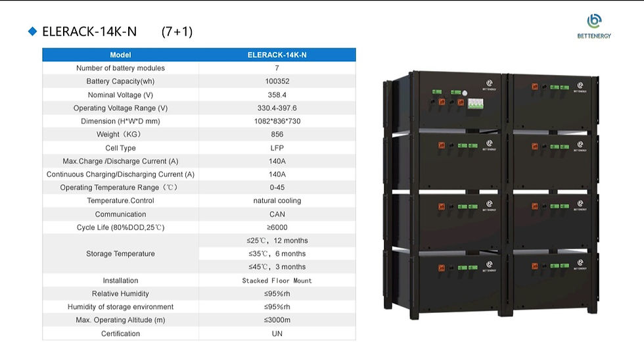Viewport: 644px width, 359px height.
Task: Click the Bettenergy logo icon
Action: (x=594, y=21)
